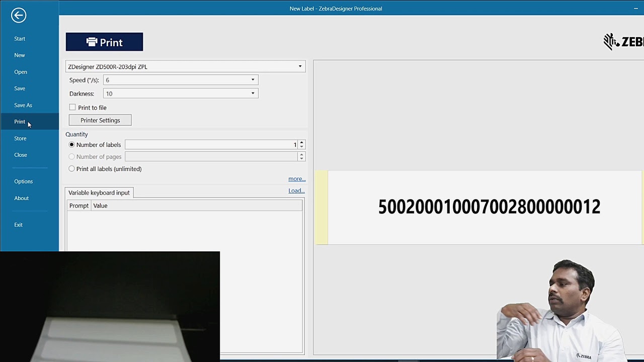Screen dimensions: 644x362
Task: Enable the Print to file checkbox
Action: (72, 107)
